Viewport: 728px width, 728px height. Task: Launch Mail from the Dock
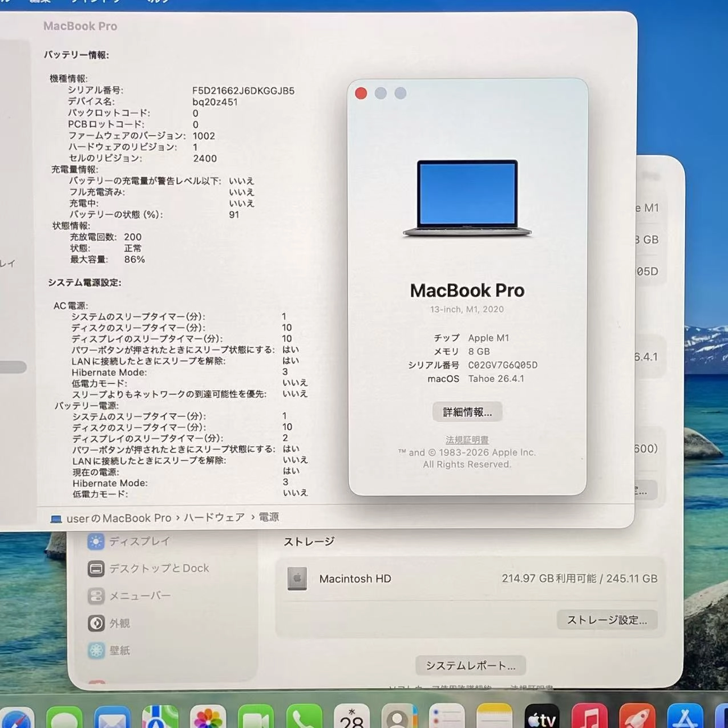tap(112, 718)
